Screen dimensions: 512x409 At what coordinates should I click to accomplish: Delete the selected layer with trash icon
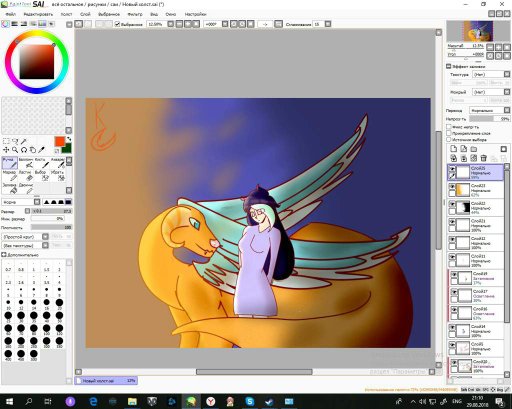484,158
